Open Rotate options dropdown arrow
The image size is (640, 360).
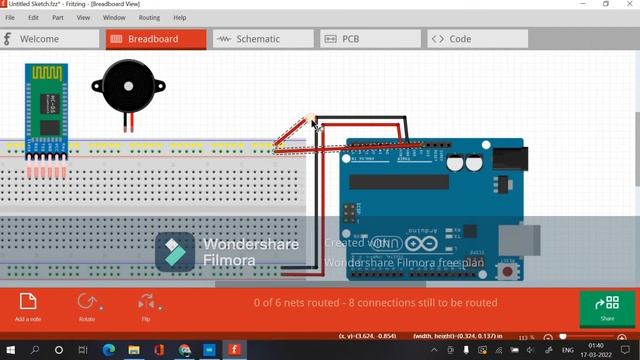click(x=101, y=308)
